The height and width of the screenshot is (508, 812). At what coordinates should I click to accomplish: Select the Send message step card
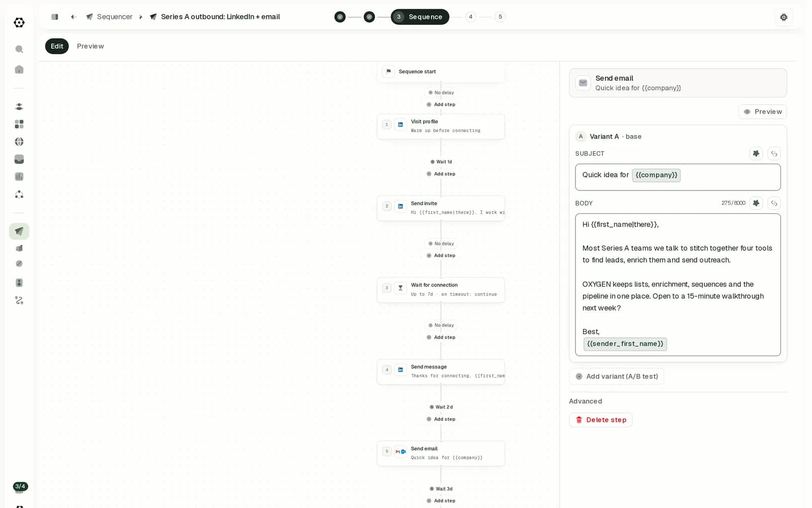[441, 371]
